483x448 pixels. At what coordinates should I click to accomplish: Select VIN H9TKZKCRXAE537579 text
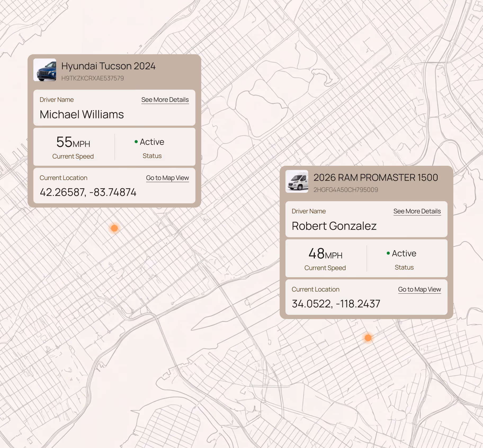pyautogui.click(x=92, y=78)
